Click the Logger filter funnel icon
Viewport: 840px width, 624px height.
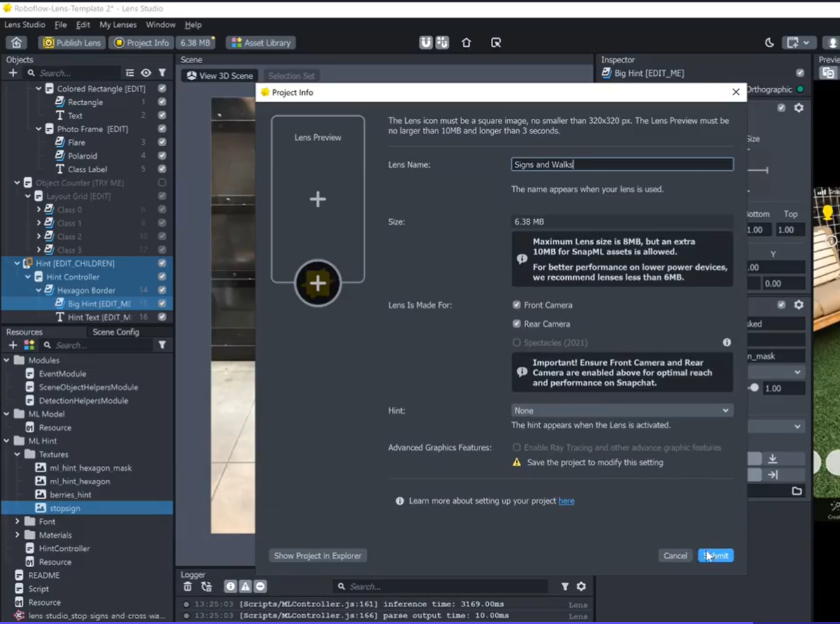click(x=565, y=587)
